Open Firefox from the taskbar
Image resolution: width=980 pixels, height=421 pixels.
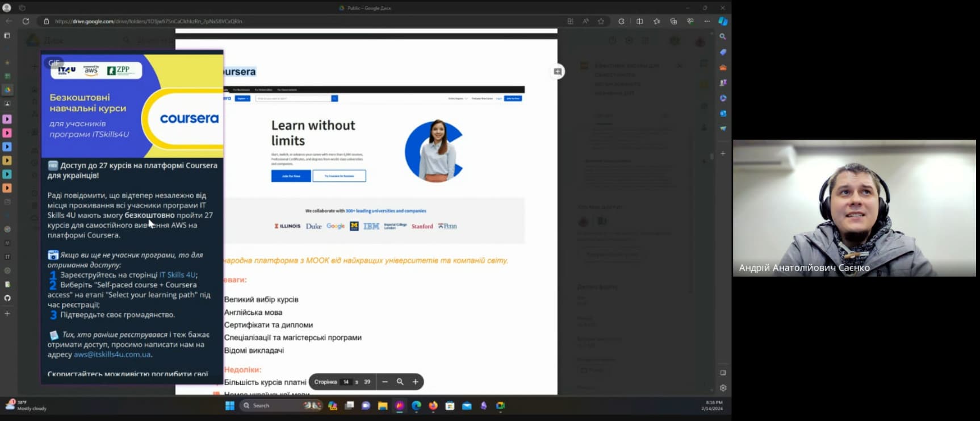point(433,406)
